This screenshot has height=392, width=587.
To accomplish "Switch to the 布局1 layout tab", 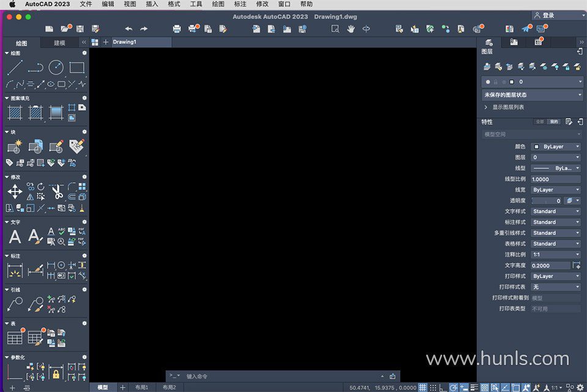I will click(141, 388).
